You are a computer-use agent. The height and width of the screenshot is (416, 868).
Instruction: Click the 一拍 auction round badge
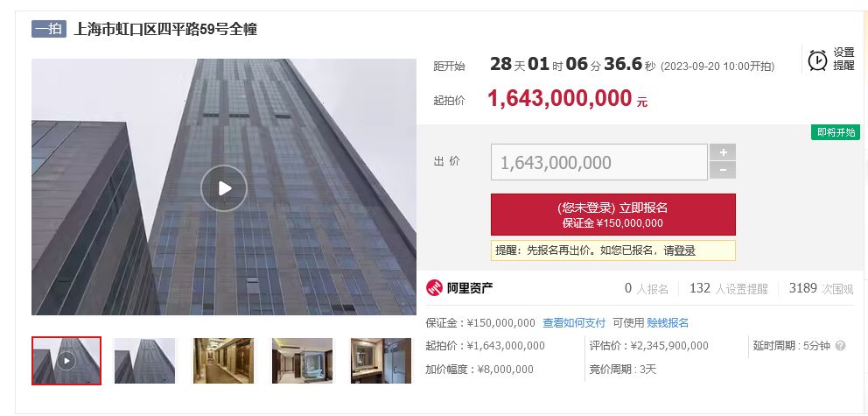49,29
